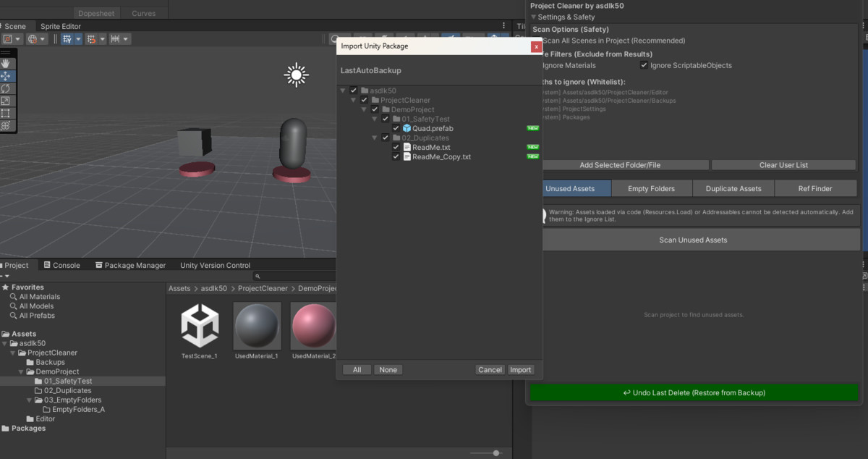The width and height of the screenshot is (868, 459).
Task: Click the Import button in the dialog
Action: coord(521,369)
